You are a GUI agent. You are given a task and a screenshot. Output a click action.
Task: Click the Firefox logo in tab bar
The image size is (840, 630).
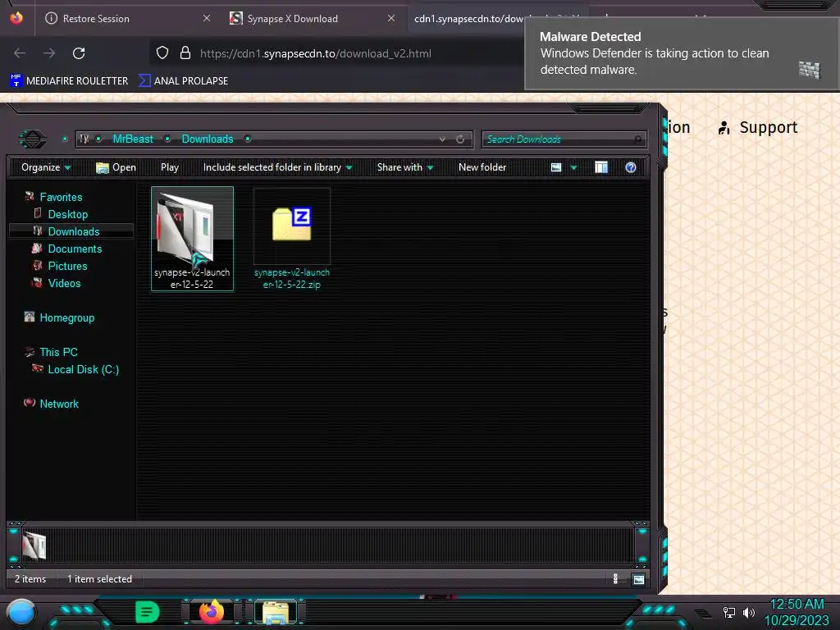click(x=16, y=18)
